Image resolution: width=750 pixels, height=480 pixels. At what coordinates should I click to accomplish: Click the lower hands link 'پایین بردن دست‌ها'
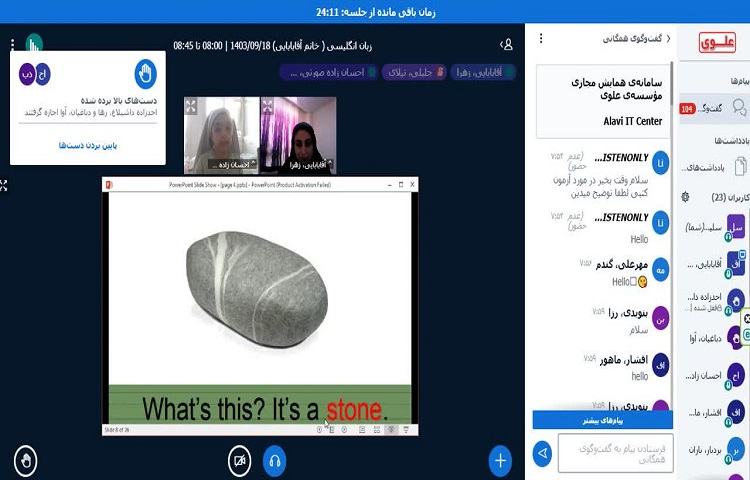(x=88, y=145)
